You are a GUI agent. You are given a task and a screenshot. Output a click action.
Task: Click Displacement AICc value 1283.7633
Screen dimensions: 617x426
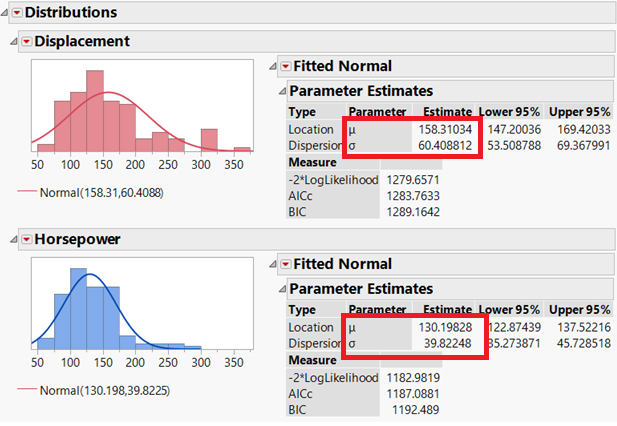click(x=413, y=196)
